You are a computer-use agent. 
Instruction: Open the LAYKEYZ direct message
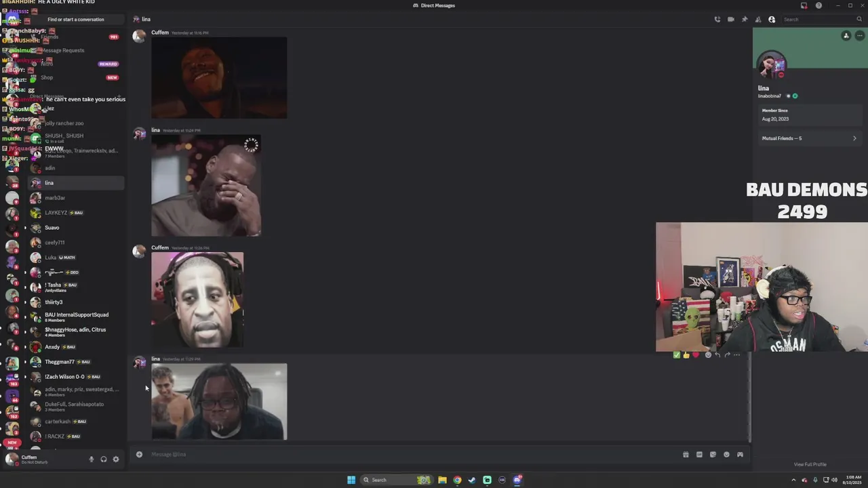point(76,213)
